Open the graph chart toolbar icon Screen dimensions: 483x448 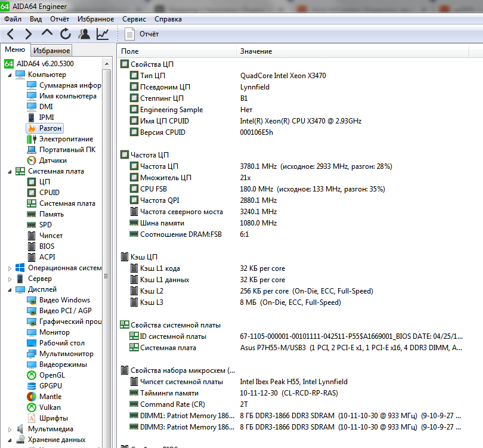click(103, 34)
